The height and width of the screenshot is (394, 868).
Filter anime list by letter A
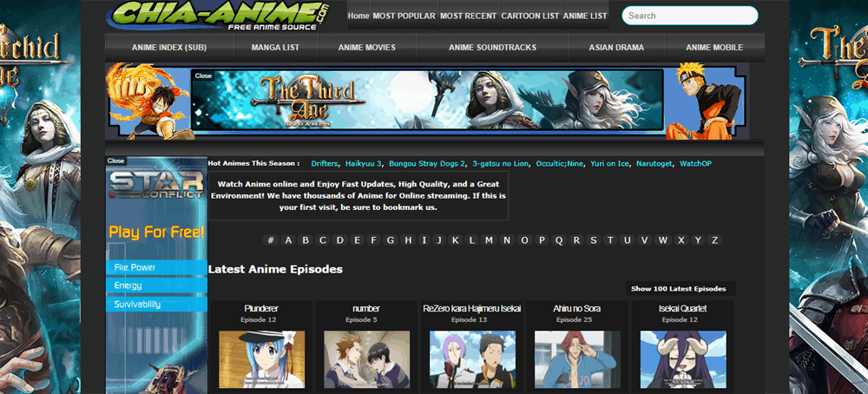pyautogui.click(x=288, y=240)
